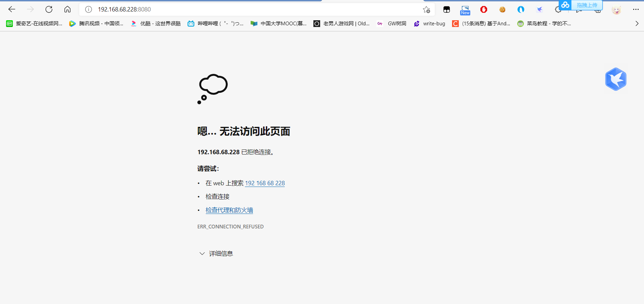Click the extension marked with 'New' badge
Viewport: 644px width, 304px height.
pos(465,9)
